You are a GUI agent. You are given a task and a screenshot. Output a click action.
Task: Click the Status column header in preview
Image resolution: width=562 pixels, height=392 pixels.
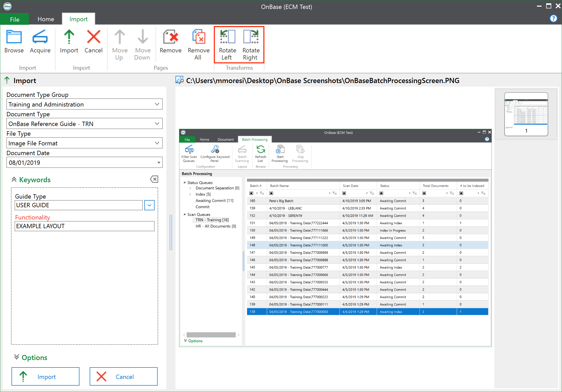point(398,186)
